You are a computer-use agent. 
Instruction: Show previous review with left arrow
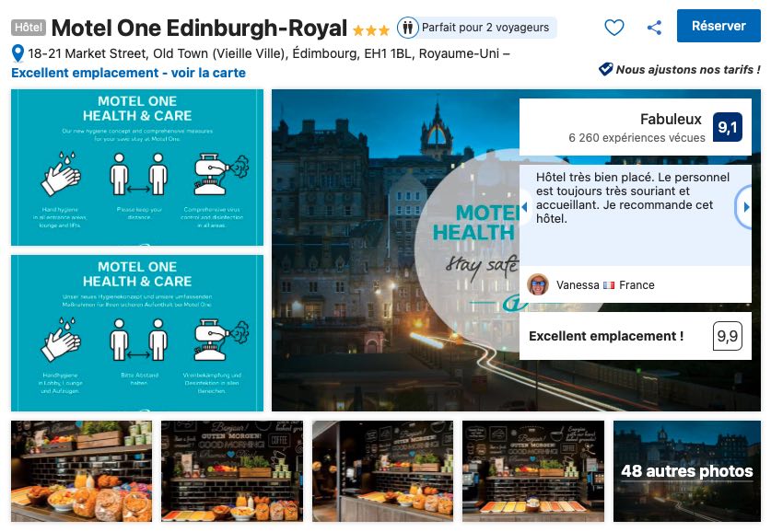[525, 207]
